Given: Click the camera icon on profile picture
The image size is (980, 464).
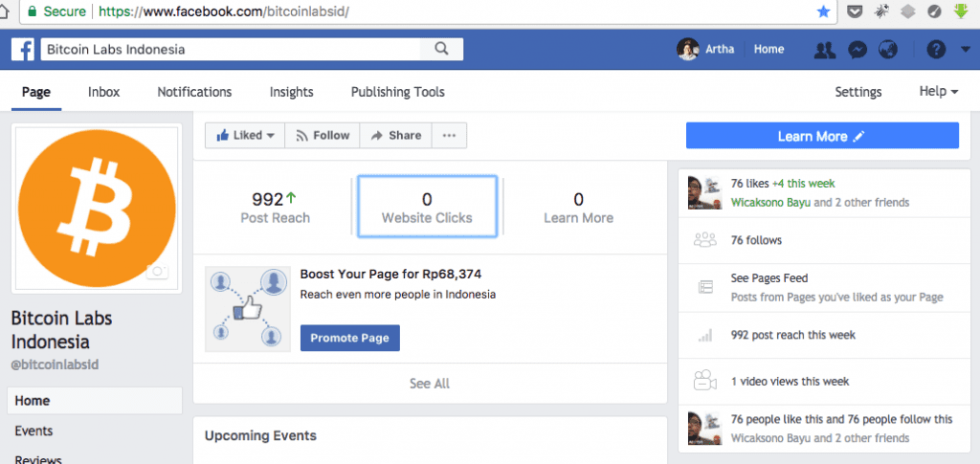Looking at the screenshot, I should pyautogui.click(x=158, y=272).
